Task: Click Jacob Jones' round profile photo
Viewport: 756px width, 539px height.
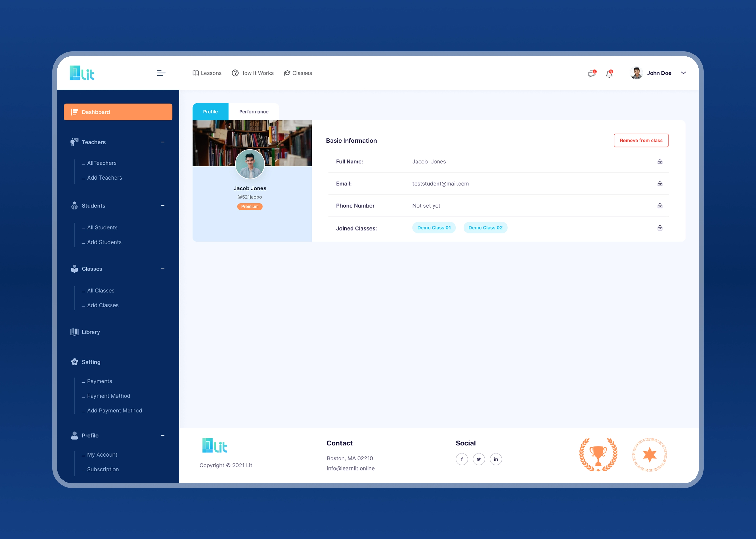Action: tap(250, 164)
